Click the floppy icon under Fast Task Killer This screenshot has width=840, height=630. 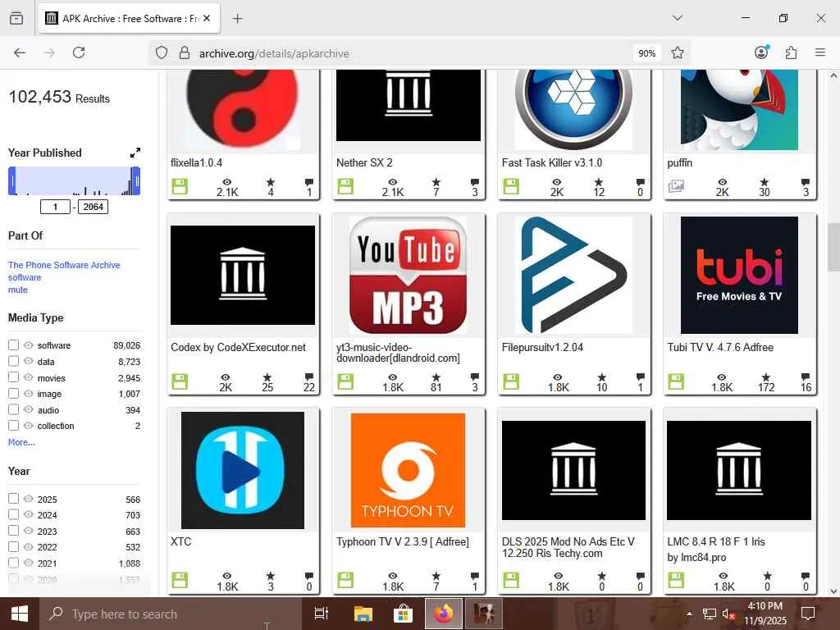(x=511, y=186)
